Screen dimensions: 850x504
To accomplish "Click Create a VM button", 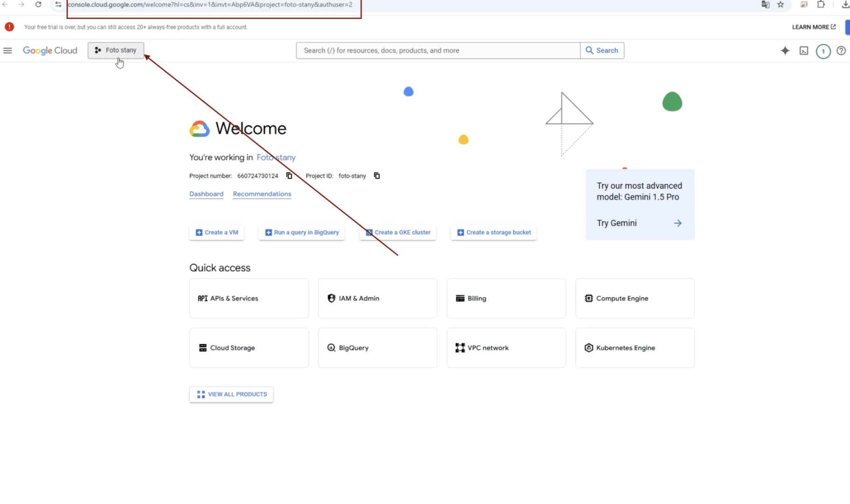I will pos(217,232).
